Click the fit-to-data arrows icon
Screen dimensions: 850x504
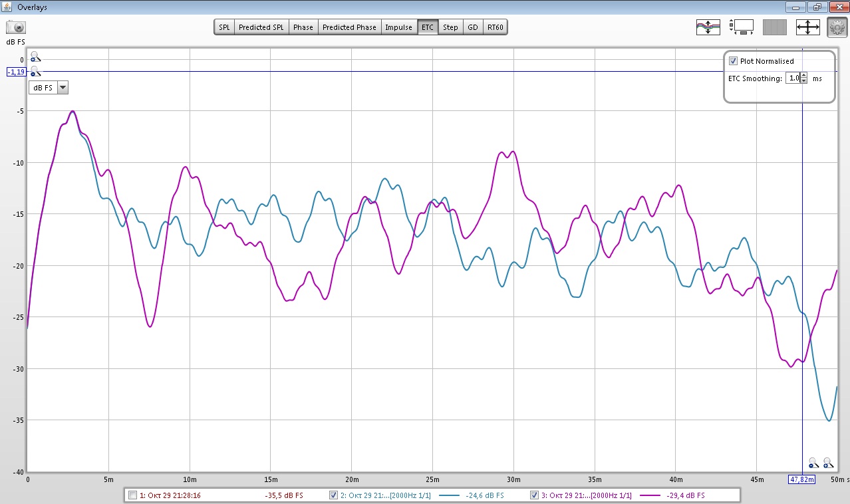click(x=807, y=27)
